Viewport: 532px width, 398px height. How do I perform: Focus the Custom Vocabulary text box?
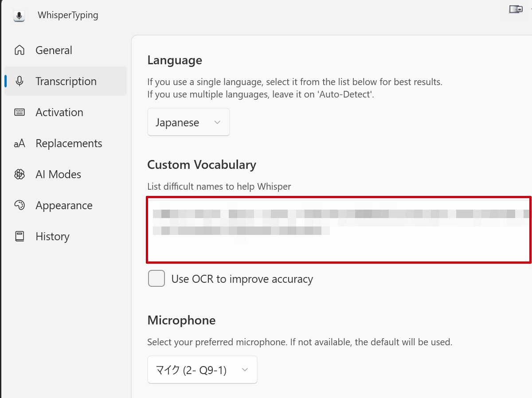(x=339, y=230)
